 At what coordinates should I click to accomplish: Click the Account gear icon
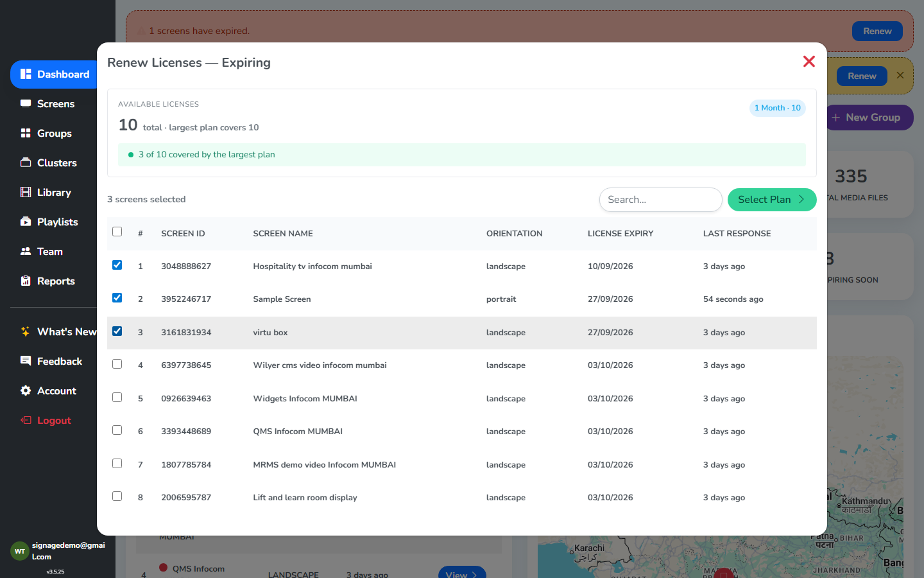[26, 390]
